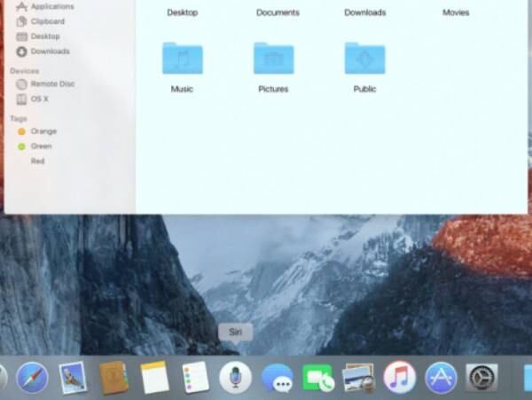The width and height of the screenshot is (532, 400).
Task: Open the Music folder
Action: point(182,59)
